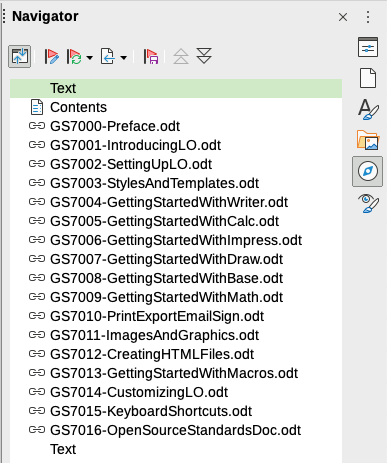The image size is (387, 463).
Task: Click link icon beside GS7000-Preface.odt
Action: pyautogui.click(x=37, y=126)
